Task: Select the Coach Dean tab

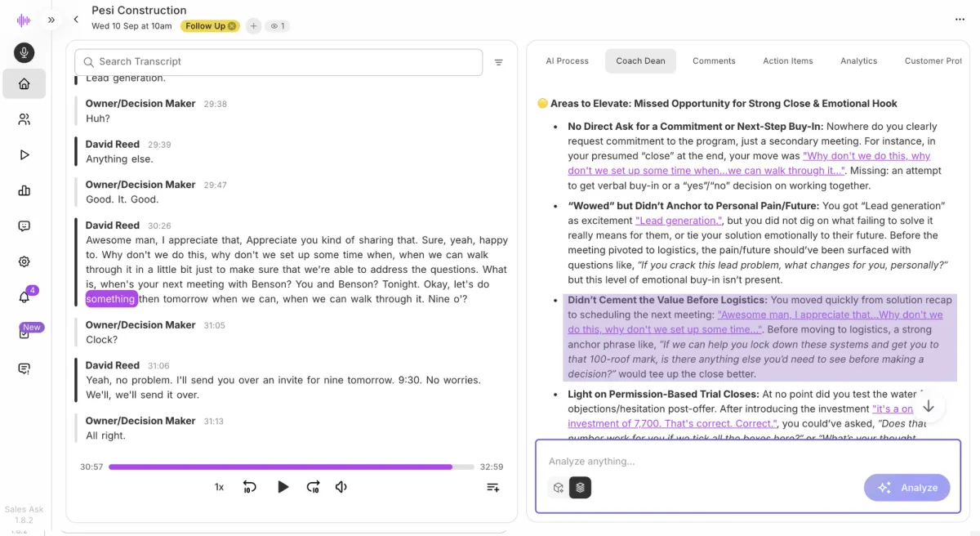Action: (640, 61)
